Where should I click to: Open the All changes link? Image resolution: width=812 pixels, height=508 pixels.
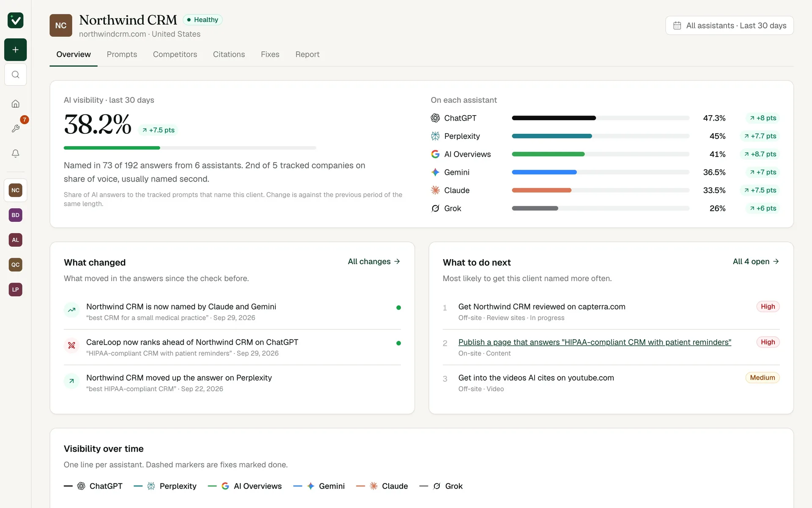[374, 262]
